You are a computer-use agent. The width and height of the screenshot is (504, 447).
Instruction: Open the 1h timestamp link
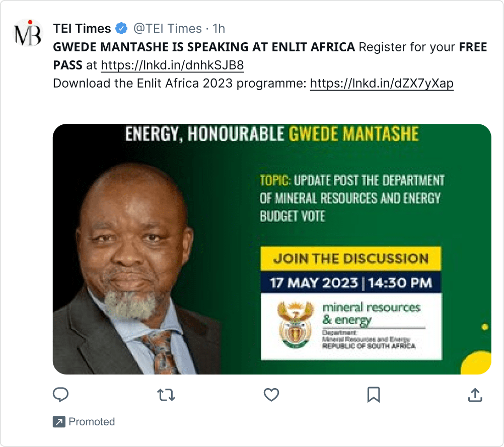(219, 29)
